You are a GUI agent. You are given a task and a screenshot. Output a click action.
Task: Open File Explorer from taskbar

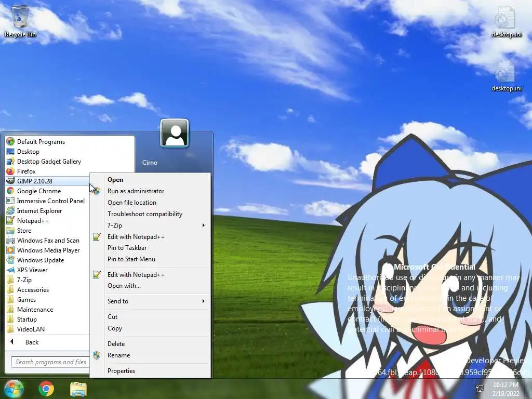coord(78,389)
